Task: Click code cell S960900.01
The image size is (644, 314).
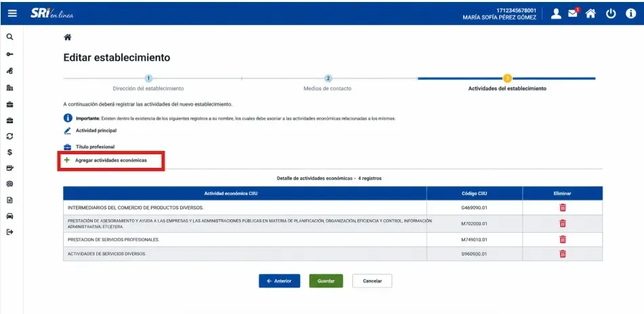Action: [x=474, y=254]
